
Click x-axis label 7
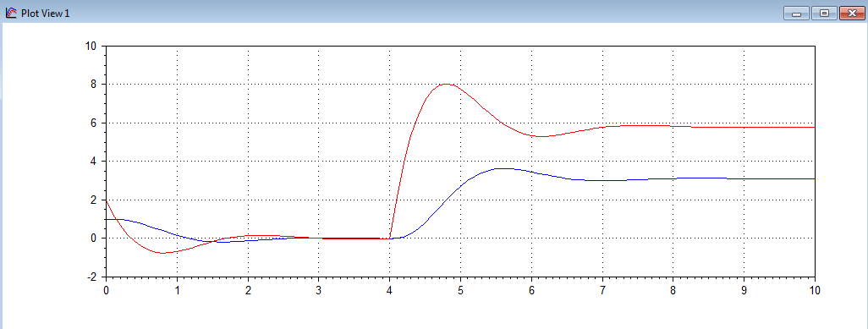(602, 290)
